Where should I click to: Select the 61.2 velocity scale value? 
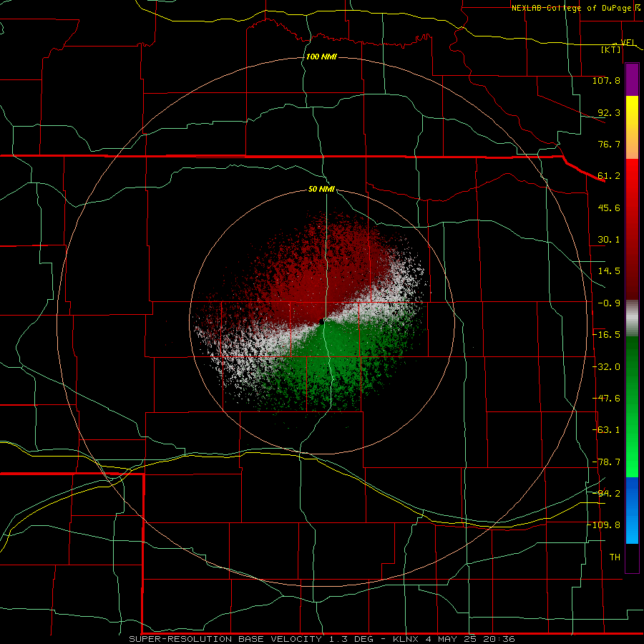pos(609,176)
